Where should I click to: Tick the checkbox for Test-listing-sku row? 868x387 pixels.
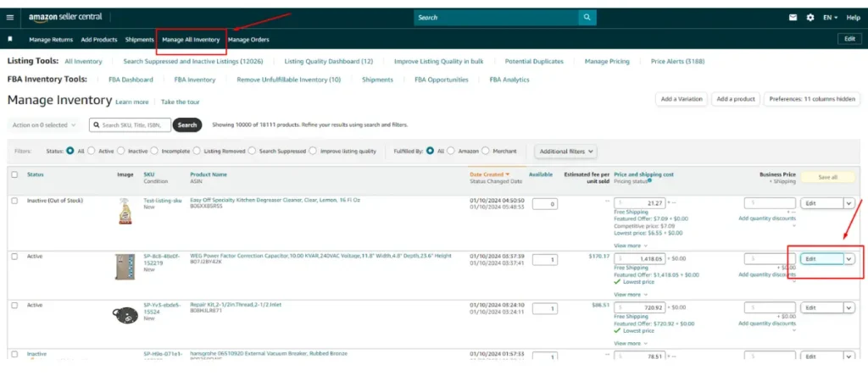pyautogui.click(x=15, y=201)
